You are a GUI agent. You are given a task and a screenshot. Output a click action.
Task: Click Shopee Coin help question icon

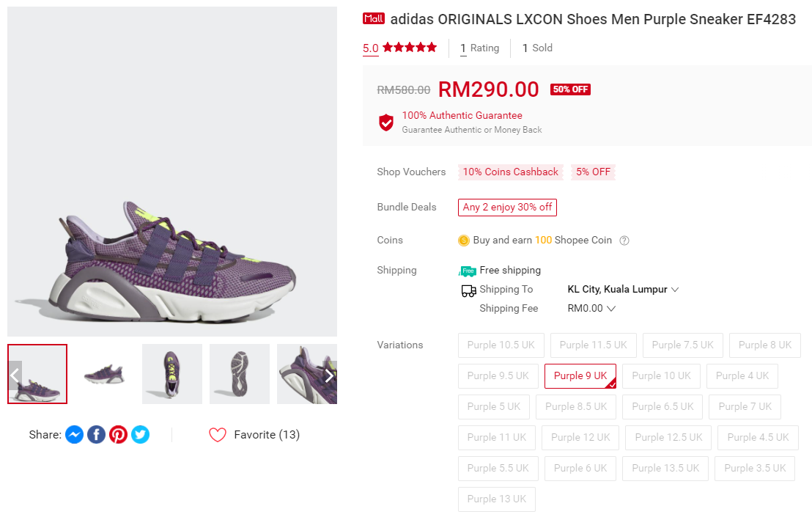coord(624,241)
